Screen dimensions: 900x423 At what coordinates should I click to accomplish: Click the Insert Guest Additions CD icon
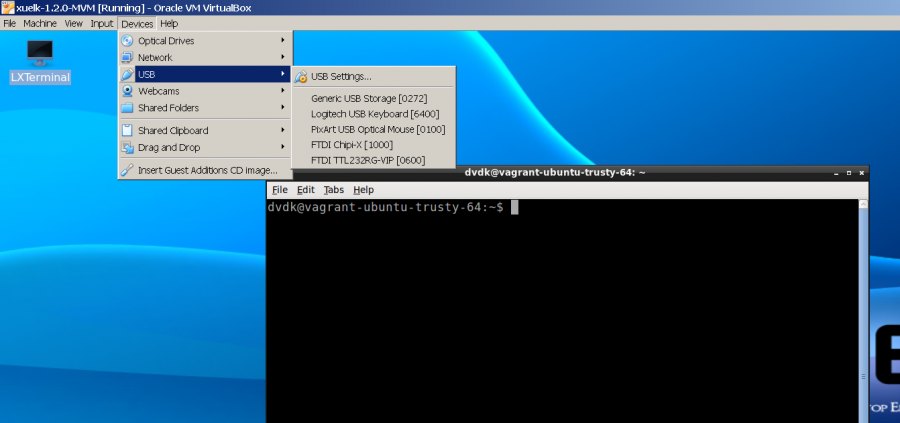(x=127, y=170)
